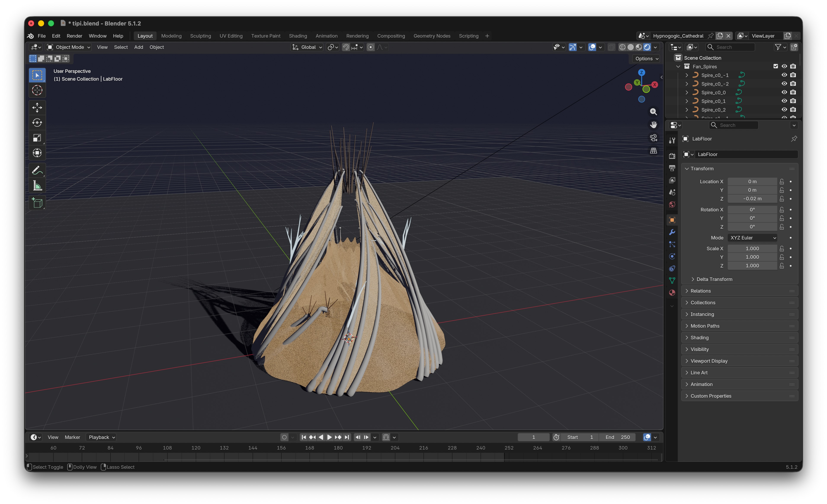Open the World properties tab
827x504 pixels.
point(672,204)
